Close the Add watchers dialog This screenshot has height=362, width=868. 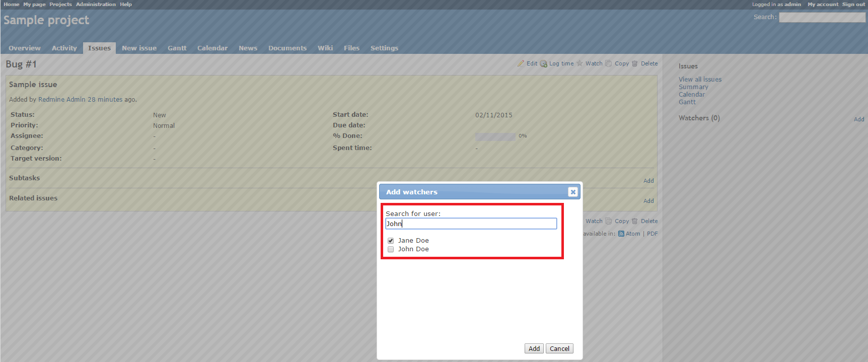573,192
